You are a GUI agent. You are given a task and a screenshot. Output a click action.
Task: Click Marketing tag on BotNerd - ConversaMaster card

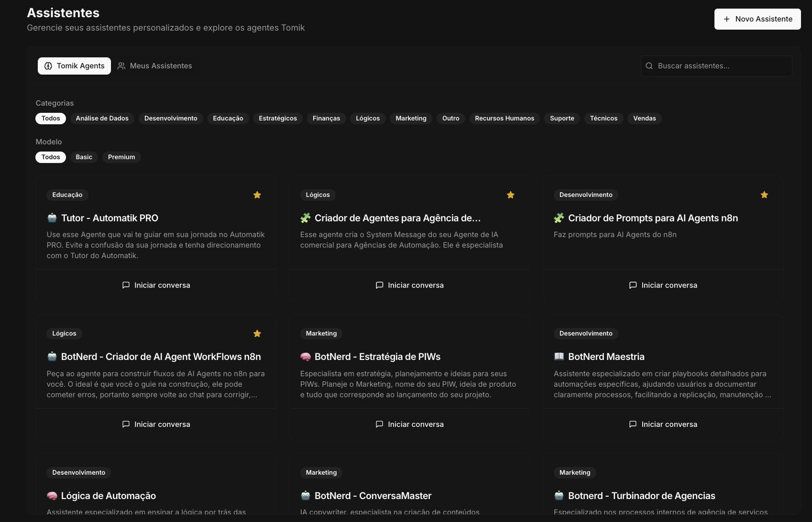(321, 472)
